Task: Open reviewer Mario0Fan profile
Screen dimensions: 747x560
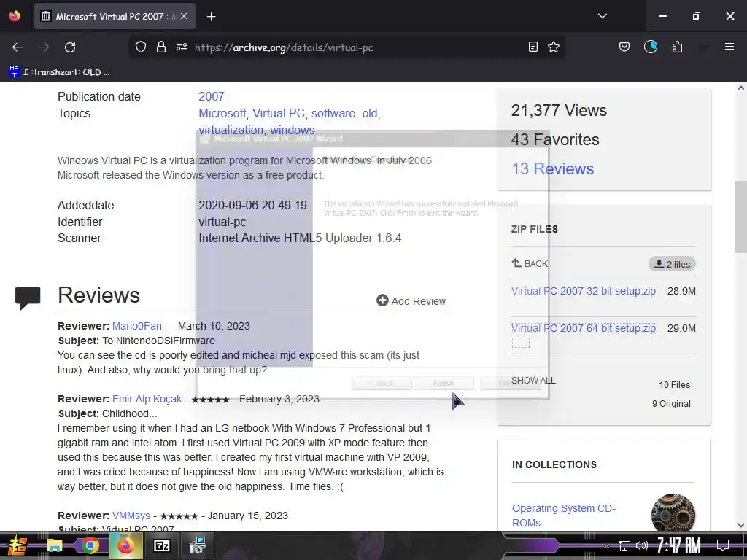Action: [x=136, y=326]
